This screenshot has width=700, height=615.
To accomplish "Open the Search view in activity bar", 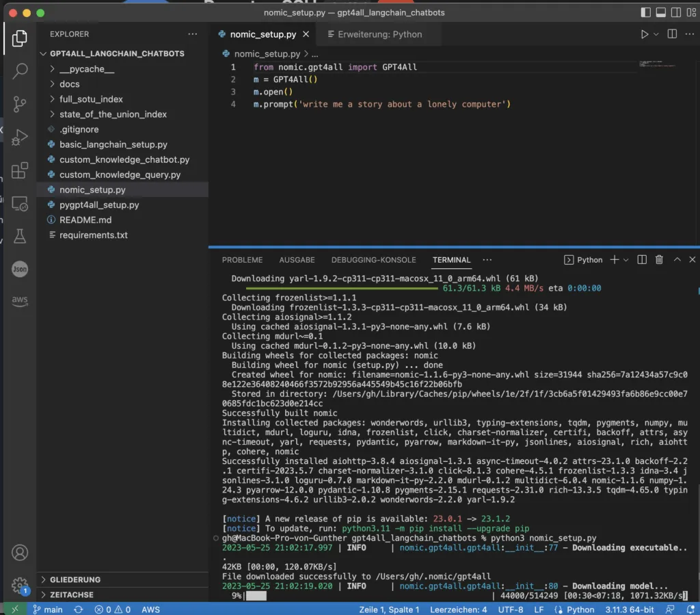I will point(19,71).
